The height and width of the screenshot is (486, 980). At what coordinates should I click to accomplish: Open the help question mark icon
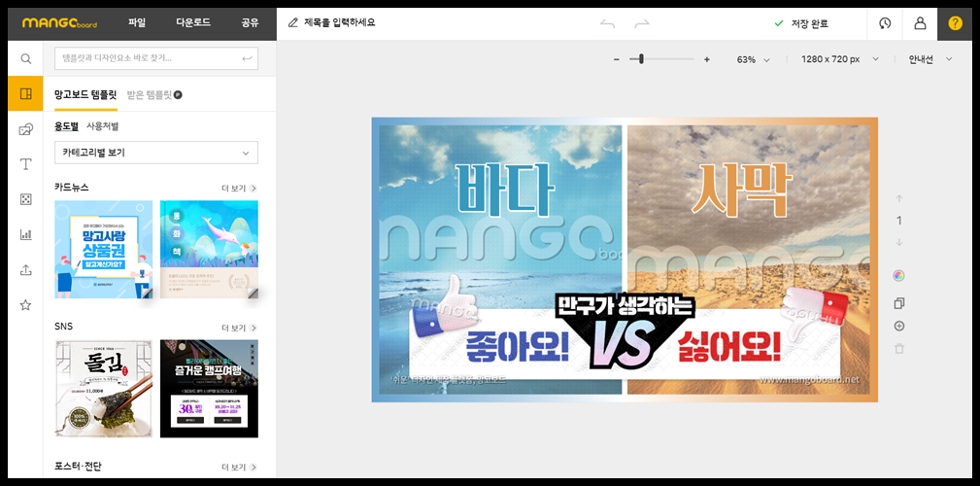click(x=955, y=23)
